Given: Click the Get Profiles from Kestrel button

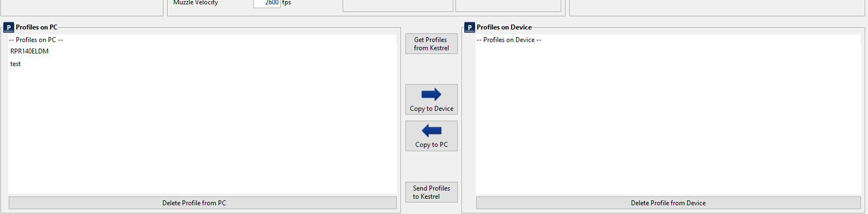Looking at the screenshot, I should point(431,44).
